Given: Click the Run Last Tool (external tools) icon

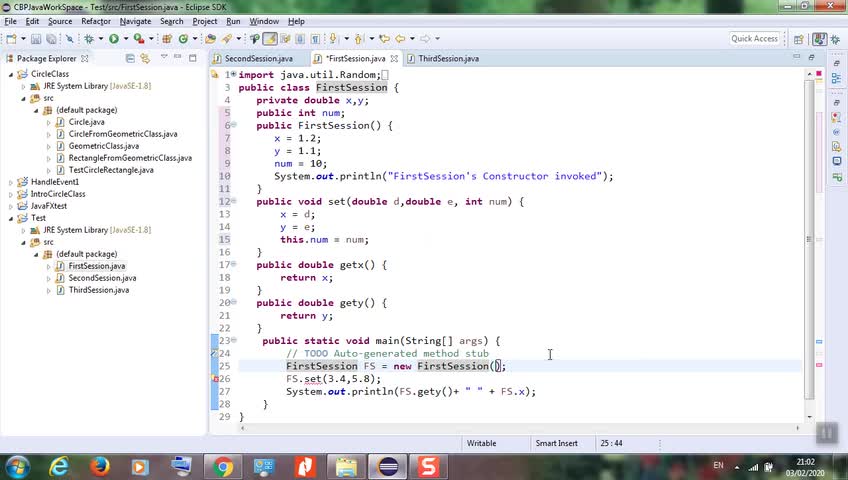Looking at the screenshot, I should click(139, 39).
